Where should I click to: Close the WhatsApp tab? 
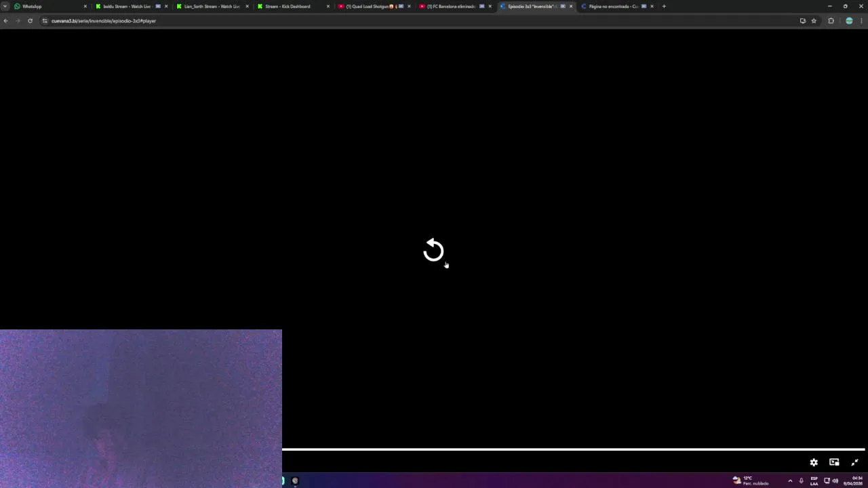pos(85,6)
